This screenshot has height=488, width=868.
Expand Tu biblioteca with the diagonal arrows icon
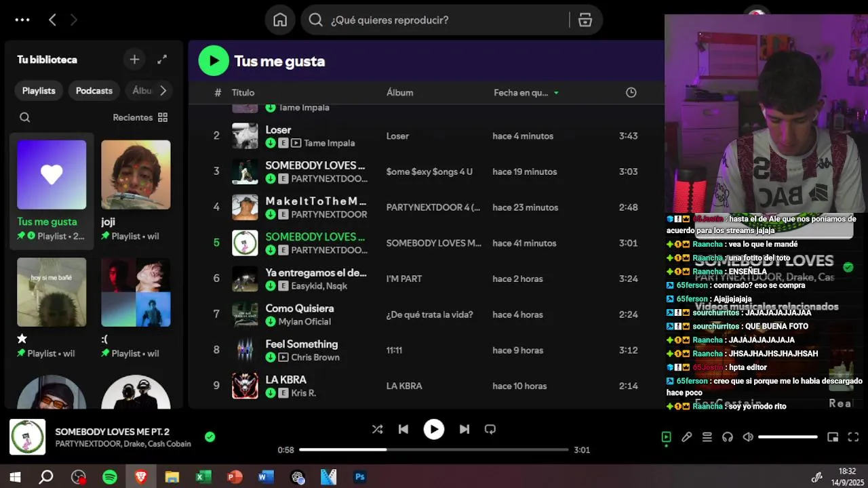point(162,60)
